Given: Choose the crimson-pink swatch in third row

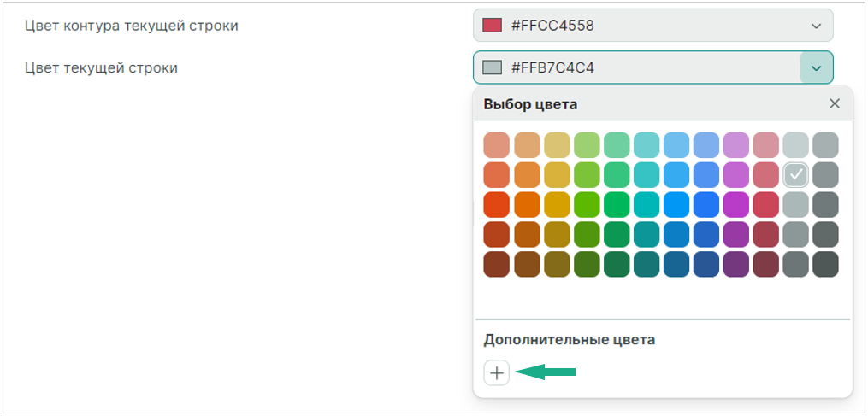Looking at the screenshot, I should 765,205.
